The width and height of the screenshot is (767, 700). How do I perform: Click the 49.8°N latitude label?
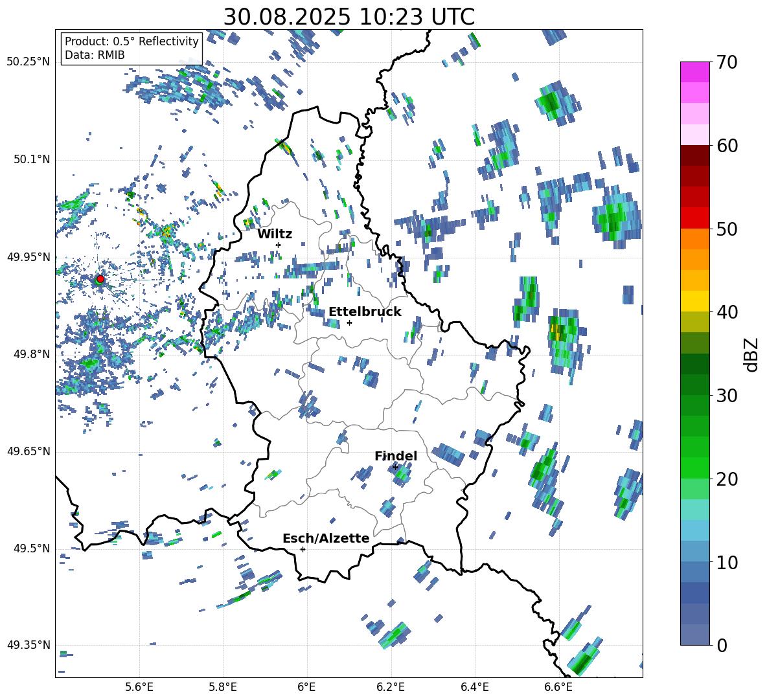32,354
